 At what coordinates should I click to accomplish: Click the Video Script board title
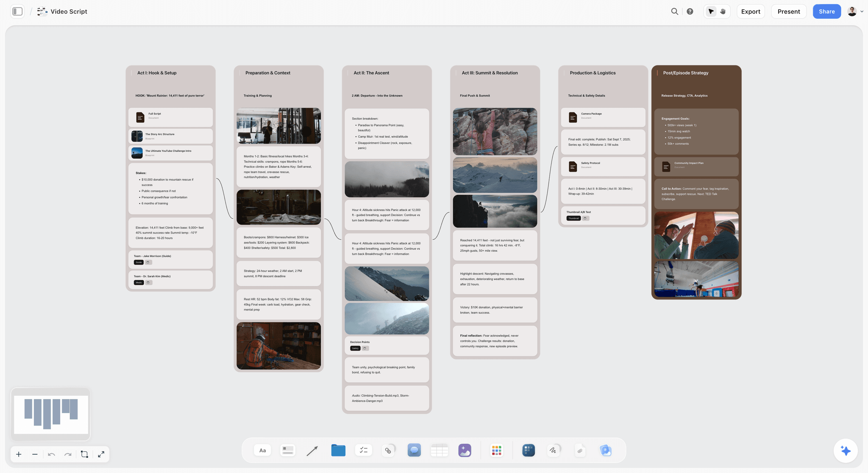coord(69,11)
